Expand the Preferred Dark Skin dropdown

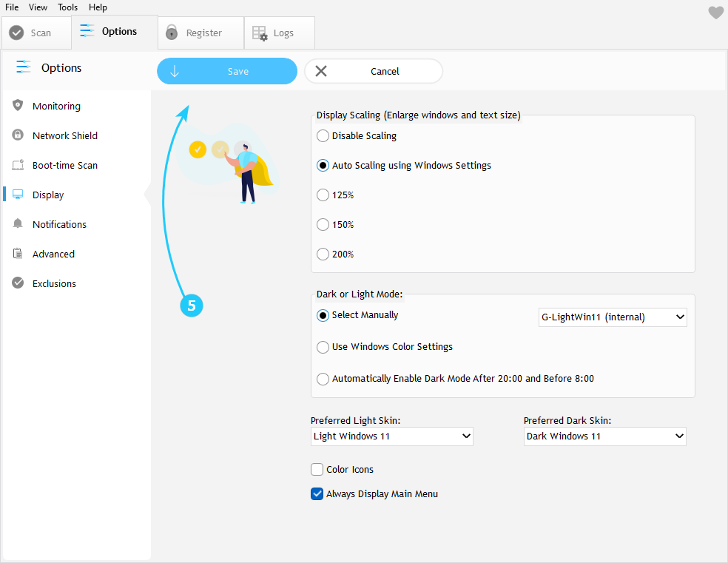tap(604, 436)
